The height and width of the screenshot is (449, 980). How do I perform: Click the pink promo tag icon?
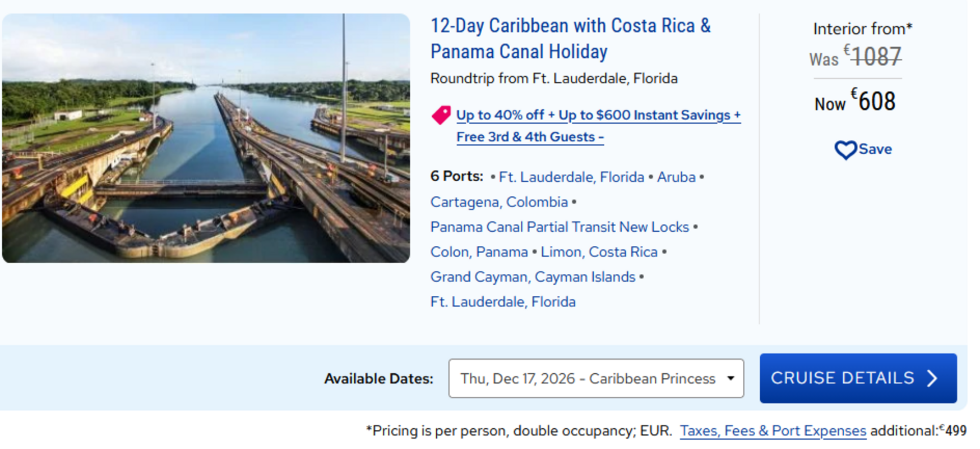(x=441, y=115)
